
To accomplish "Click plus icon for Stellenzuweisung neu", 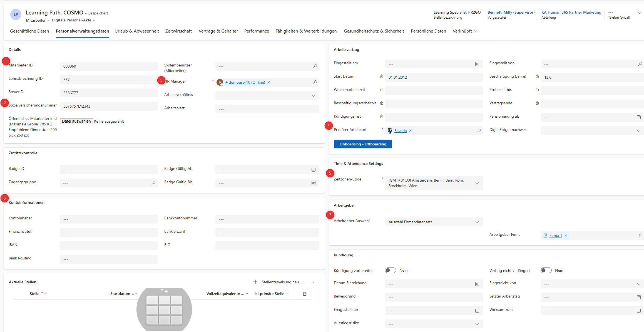I will 255,282.
